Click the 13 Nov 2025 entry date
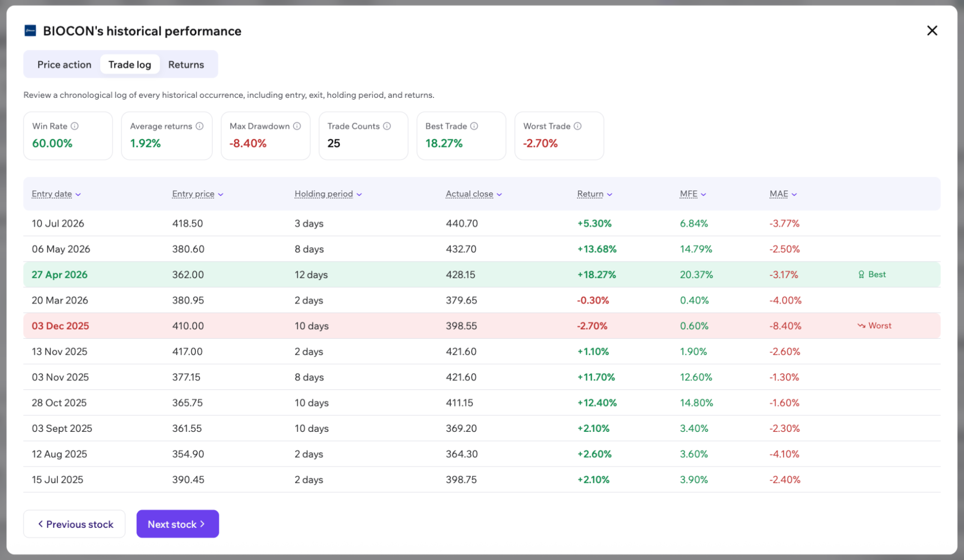 click(59, 351)
